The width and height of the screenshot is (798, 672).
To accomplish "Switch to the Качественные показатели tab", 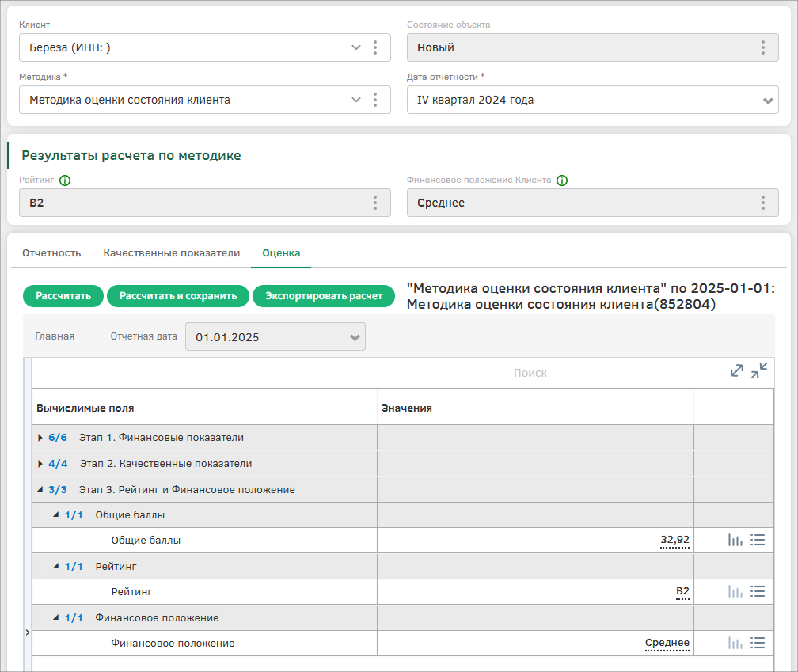I will click(171, 253).
